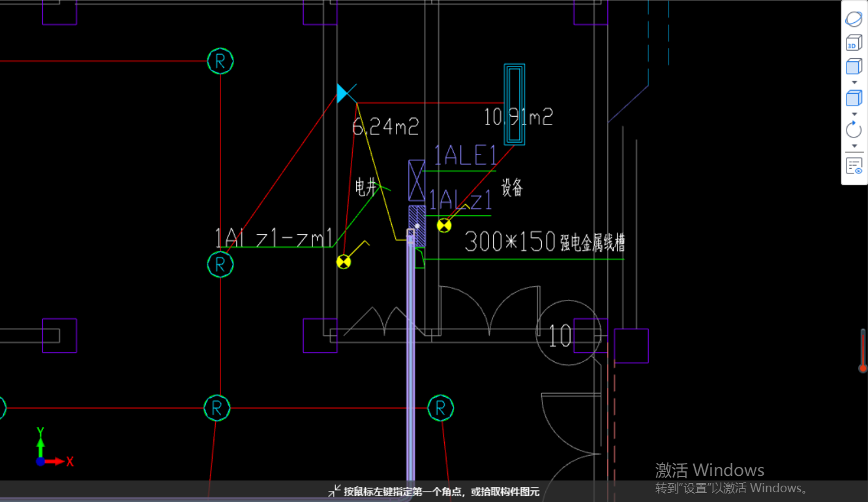Select the R symbol beside 1ALz1-zm1 label

(220, 264)
